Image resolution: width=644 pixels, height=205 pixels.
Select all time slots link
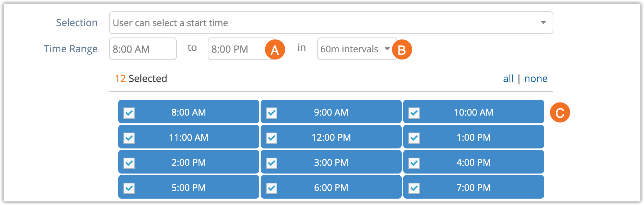click(x=508, y=78)
